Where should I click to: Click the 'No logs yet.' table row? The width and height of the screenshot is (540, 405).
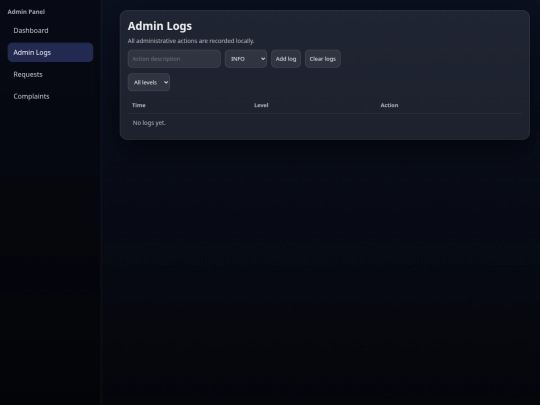click(x=325, y=123)
